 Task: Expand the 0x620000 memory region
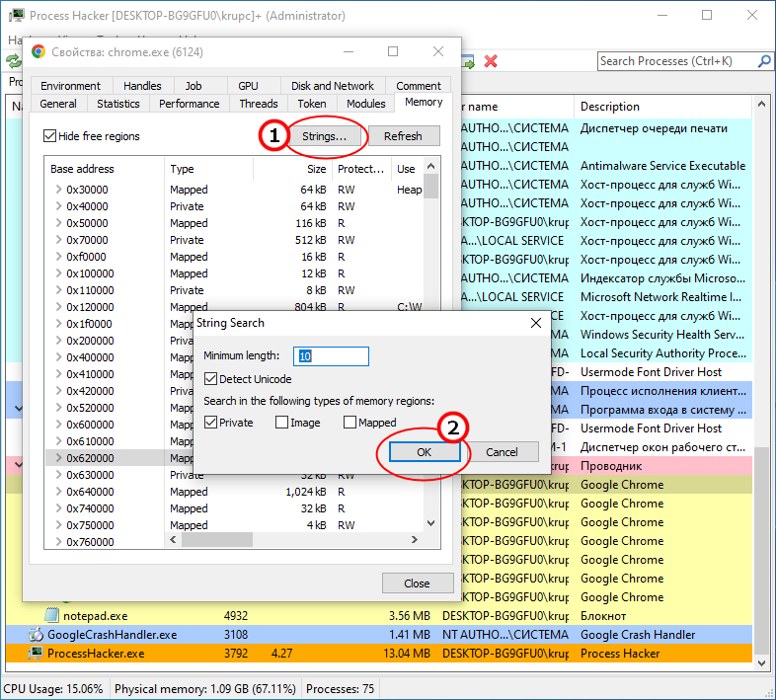coord(58,458)
